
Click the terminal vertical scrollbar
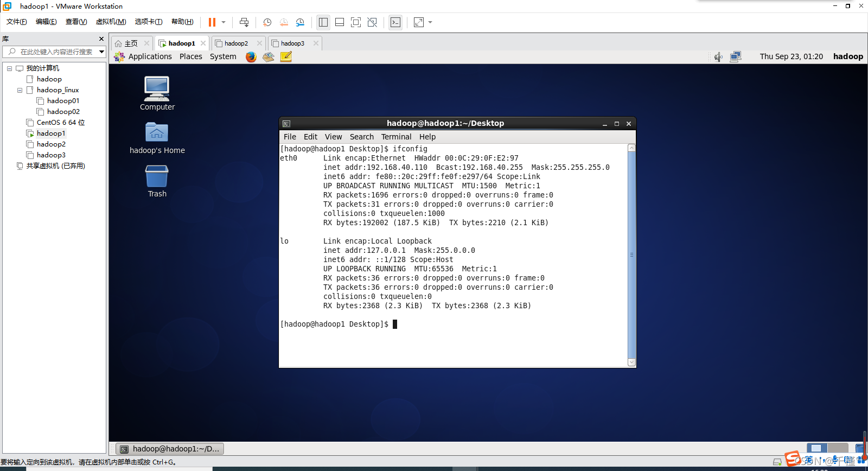click(631, 255)
